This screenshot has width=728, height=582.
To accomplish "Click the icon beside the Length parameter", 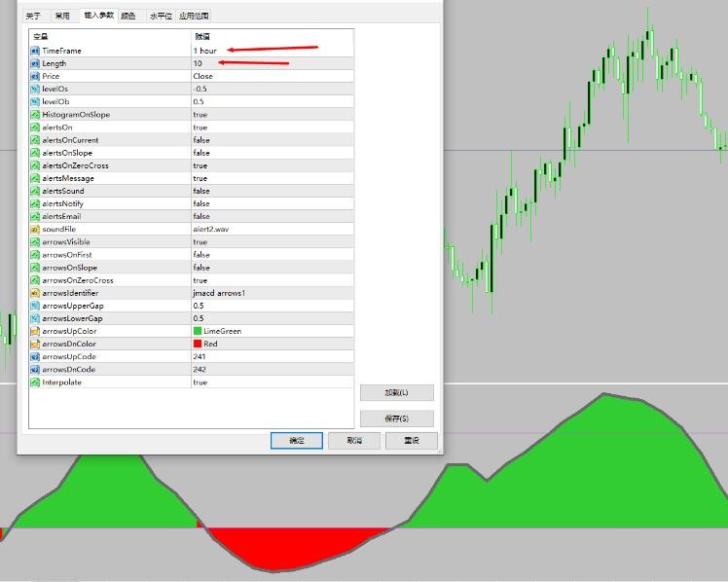I will (x=35, y=63).
